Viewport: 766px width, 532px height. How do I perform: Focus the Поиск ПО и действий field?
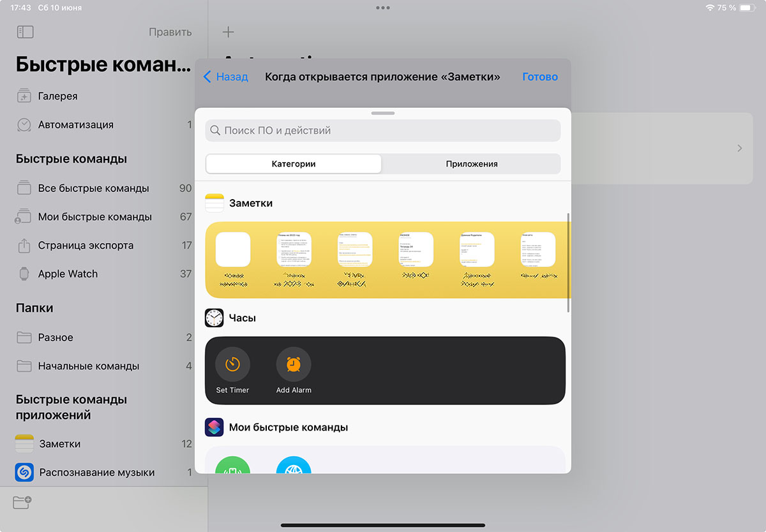[383, 131]
